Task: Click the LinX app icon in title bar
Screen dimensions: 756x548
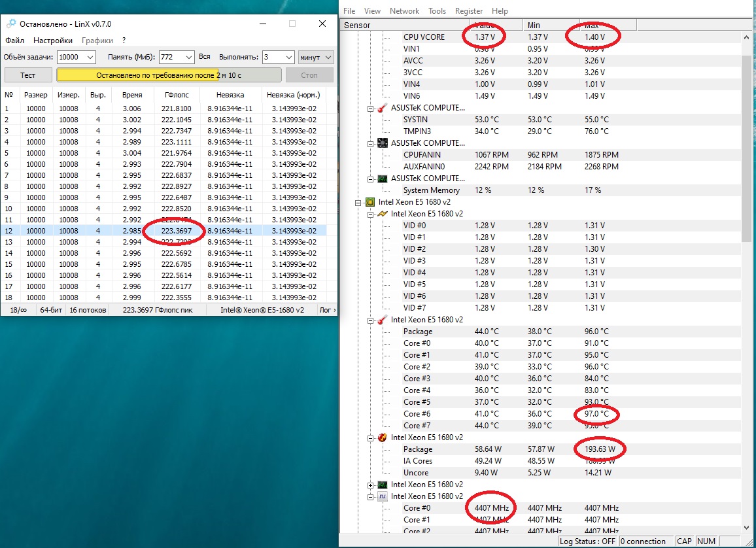Action: [11, 24]
